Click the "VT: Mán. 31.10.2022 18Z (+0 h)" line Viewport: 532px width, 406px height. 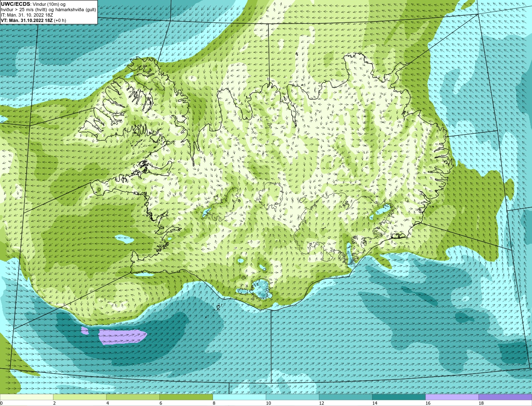click(x=34, y=20)
